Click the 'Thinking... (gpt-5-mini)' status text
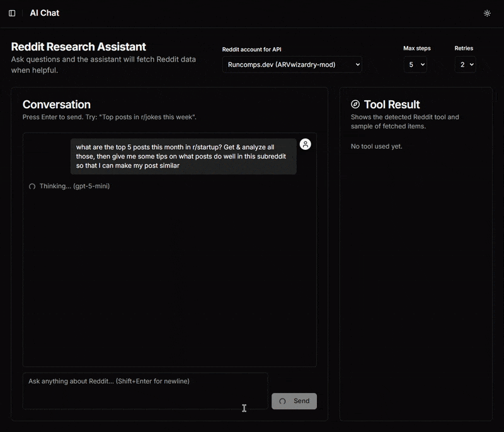Screen dimensions: 504x432 [74, 186]
